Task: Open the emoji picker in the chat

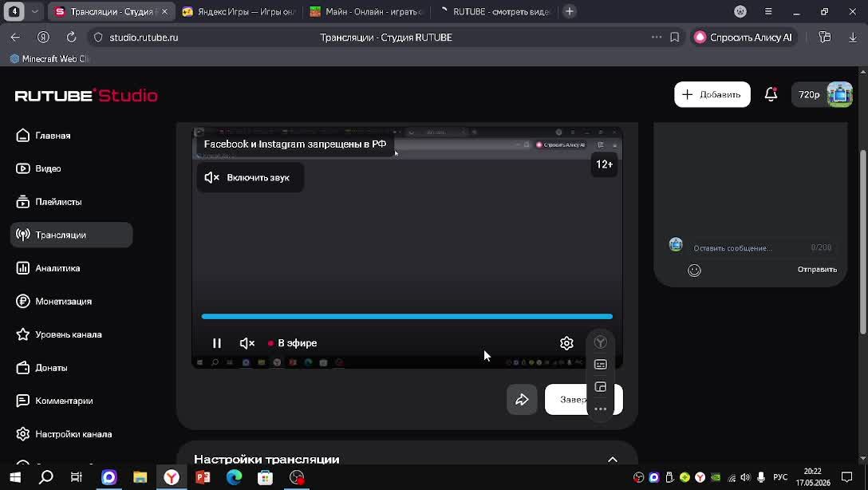Action: (694, 271)
